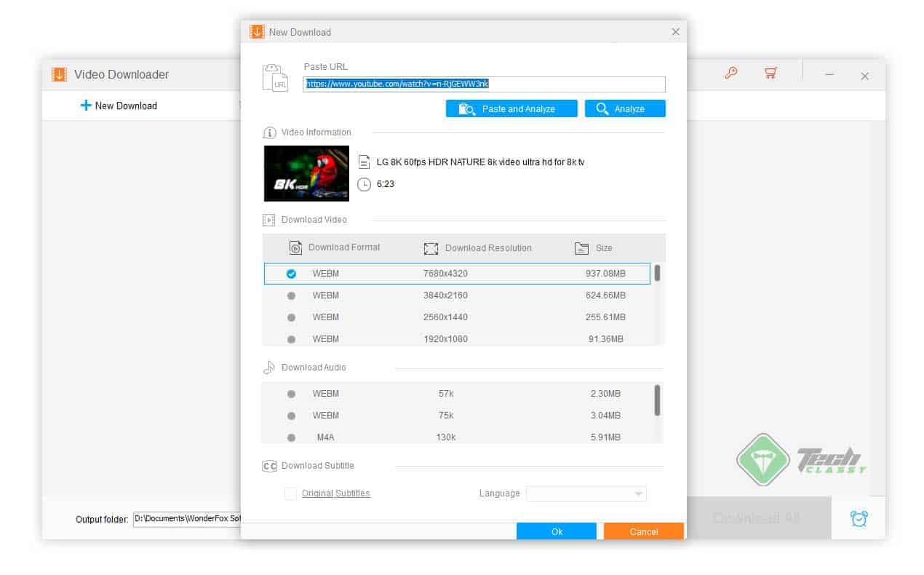Viewport: 924px width, 575px height.
Task: Click the Download Audio music note icon
Action: (x=268, y=367)
